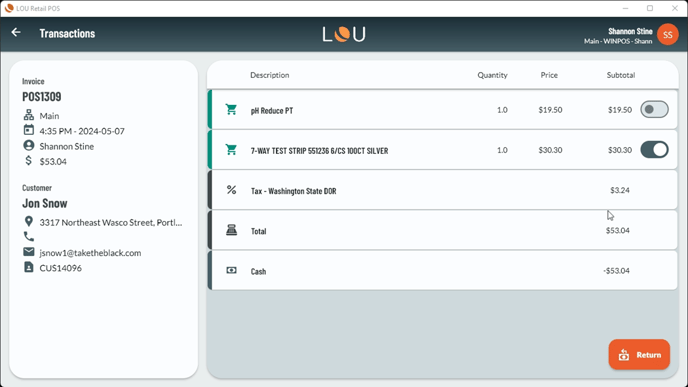Click the Tax - Washington State DOR label
This screenshot has height=387, width=688.
[294, 191]
